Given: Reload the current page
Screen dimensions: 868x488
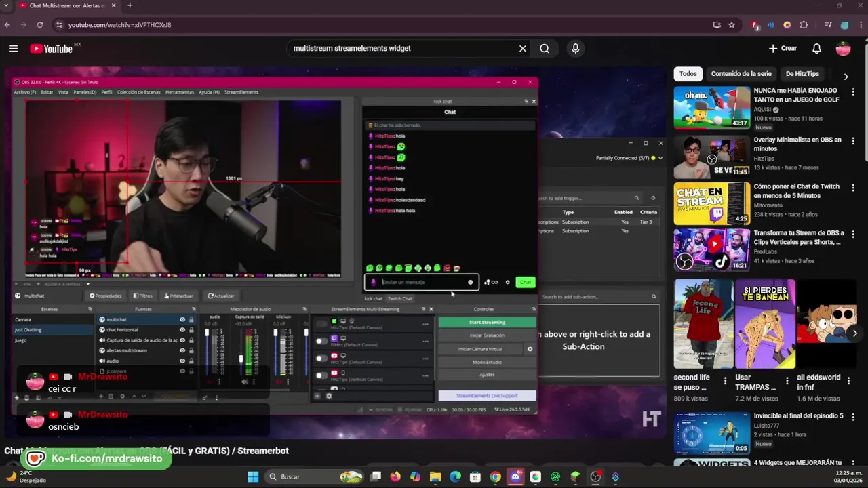Looking at the screenshot, I should 40,25.
